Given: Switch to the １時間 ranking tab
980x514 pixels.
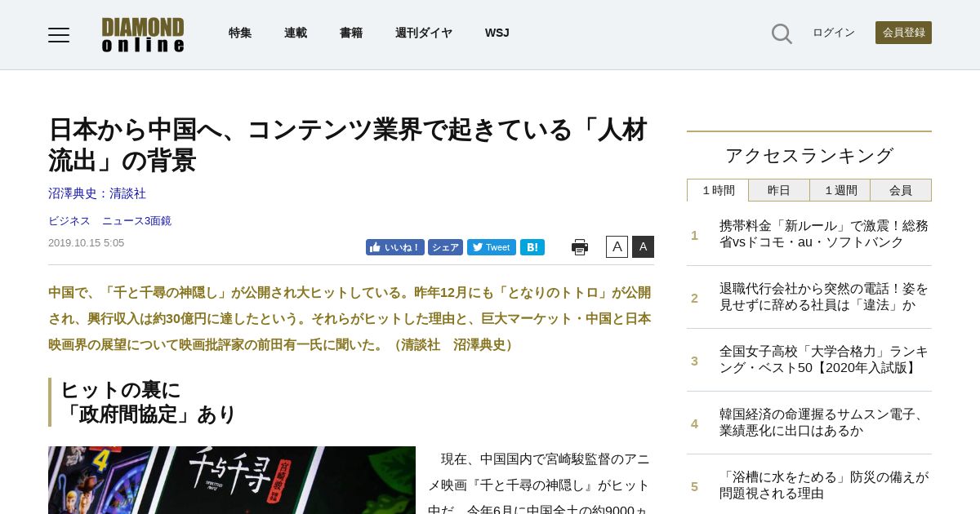Looking at the screenshot, I should coord(718,190).
